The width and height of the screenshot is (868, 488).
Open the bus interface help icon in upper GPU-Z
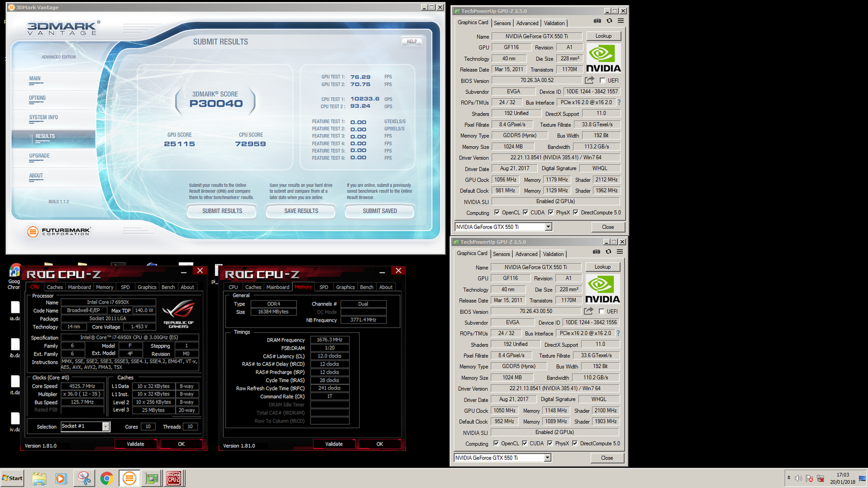(619, 103)
